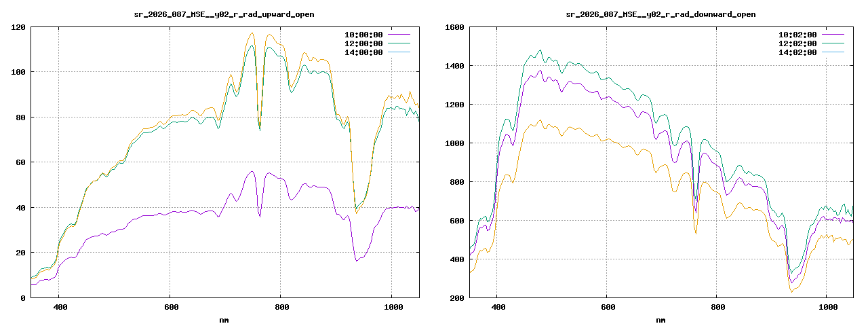The height and width of the screenshot is (326, 868).
Task: Select the 12:02:00 legend entry text
Action: 797,43
